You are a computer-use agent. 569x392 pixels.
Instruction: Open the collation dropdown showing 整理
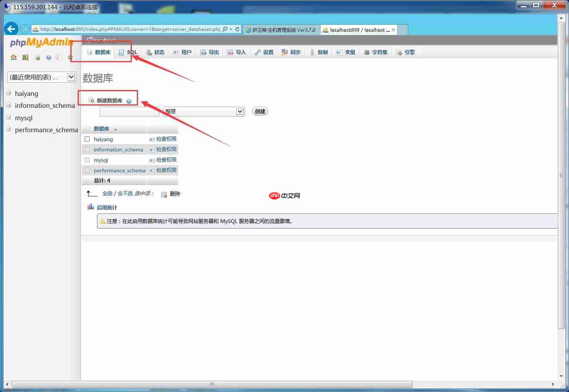point(204,111)
